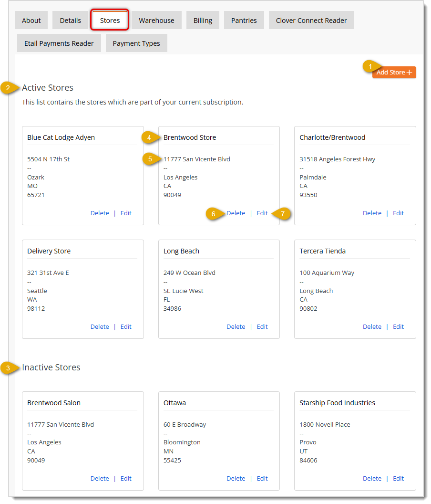
Task: Click the address 249 W Ocean Blvd
Action: 189,273
